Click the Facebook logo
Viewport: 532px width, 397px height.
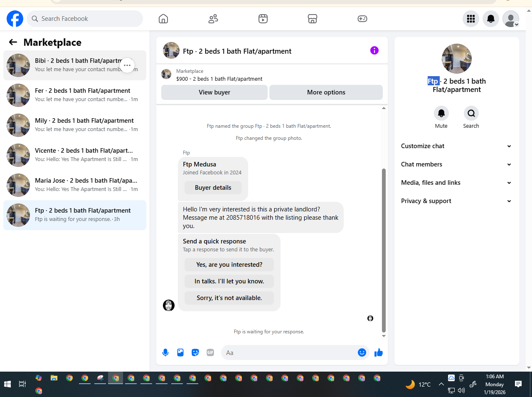pyautogui.click(x=15, y=19)
